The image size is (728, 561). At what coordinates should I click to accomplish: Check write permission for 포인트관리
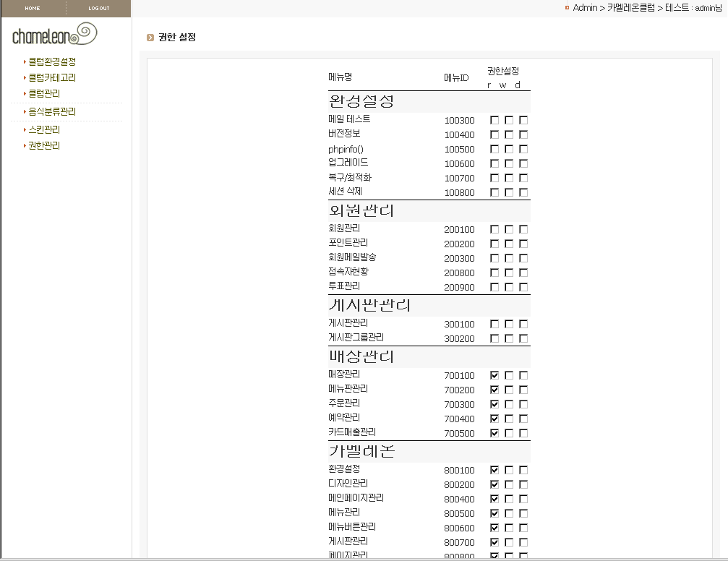[x=509, y=244]
